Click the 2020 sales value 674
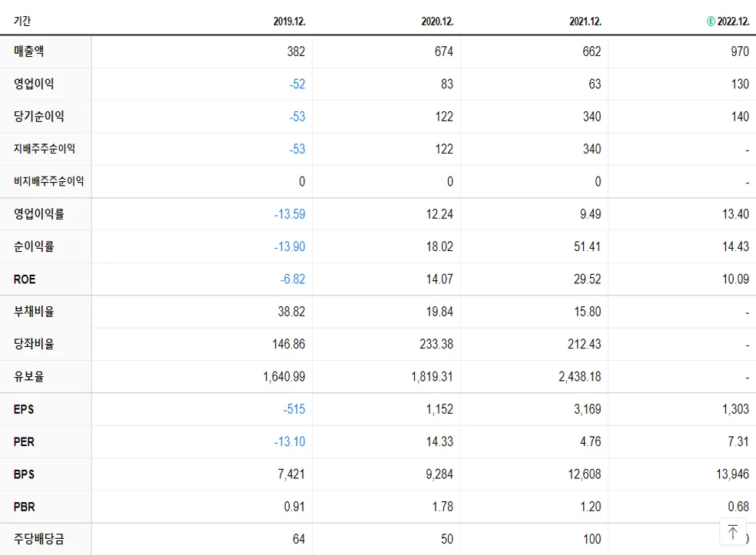 click(444, 51)
